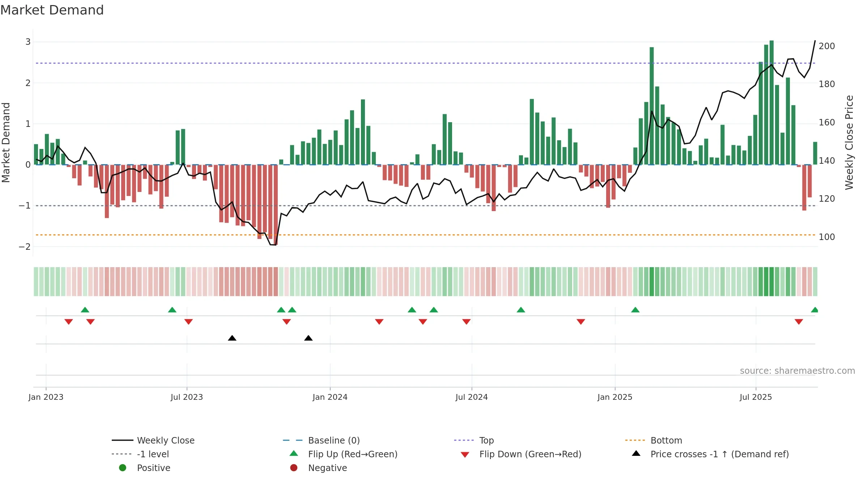Click the black Price crosses triangle in the legend
This screenshot has height=488, width=868.
(636, 453)
